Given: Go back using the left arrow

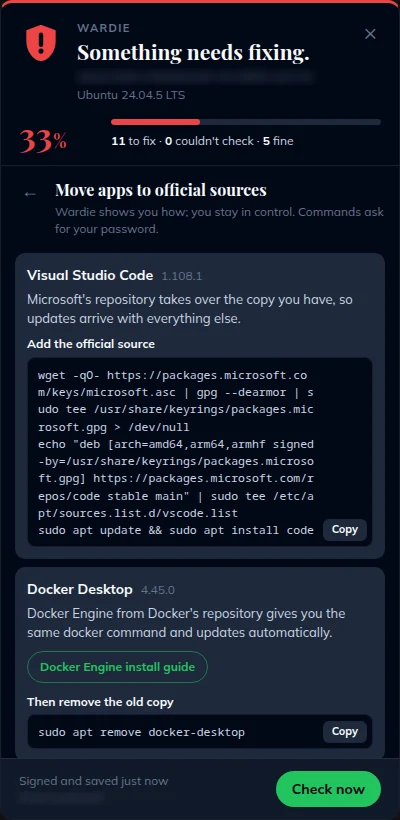Looking at the screenshot, I should pyautogui.click(x=30, y=193).
